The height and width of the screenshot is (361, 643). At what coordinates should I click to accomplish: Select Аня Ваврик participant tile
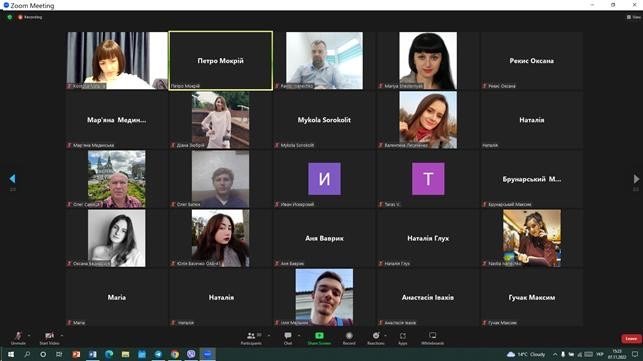[324, 238]
